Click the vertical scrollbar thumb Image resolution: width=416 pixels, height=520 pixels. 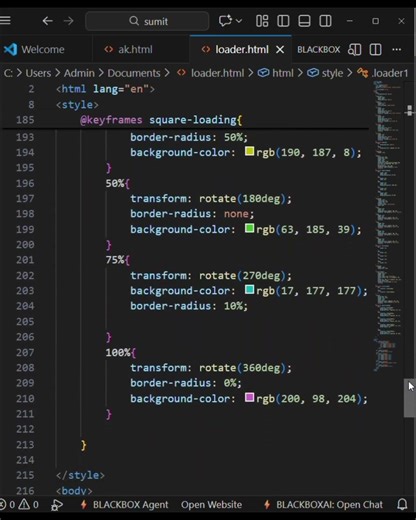(x=409, y=397)
